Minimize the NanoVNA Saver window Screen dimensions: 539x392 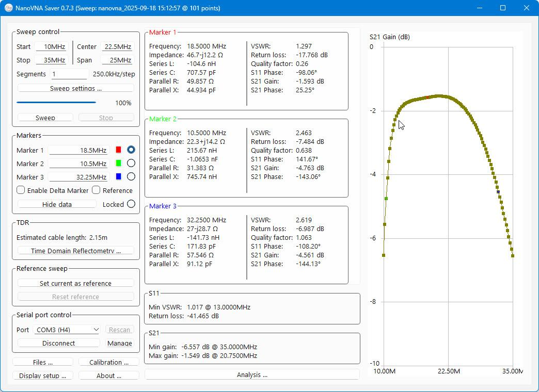click(x=480, y=8)
